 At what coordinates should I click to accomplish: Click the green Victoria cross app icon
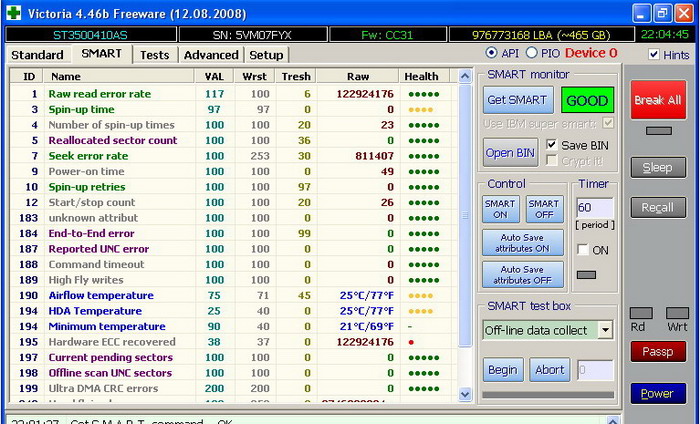tap(11, 12)
